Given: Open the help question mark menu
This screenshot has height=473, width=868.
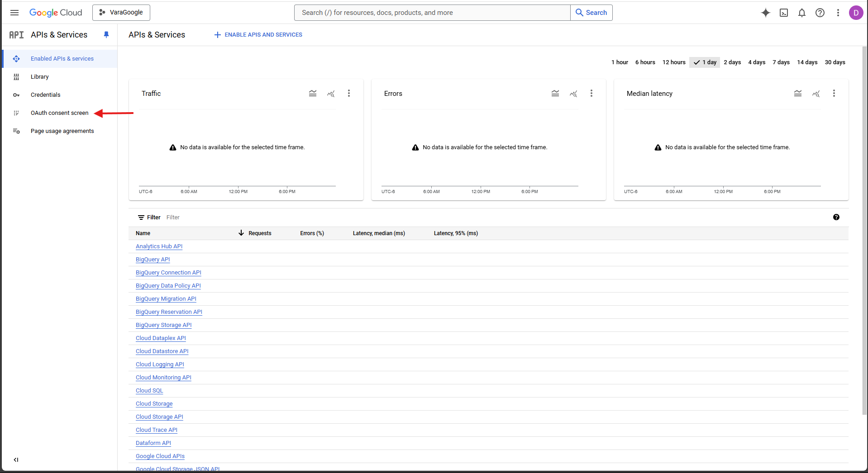Looking at the screenshot, I should (820, 13).
